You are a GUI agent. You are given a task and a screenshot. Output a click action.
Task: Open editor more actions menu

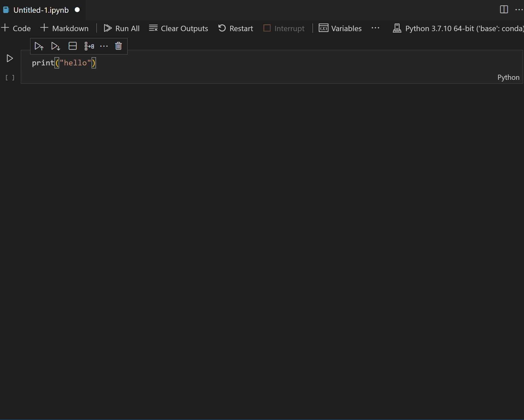(519, 10)
